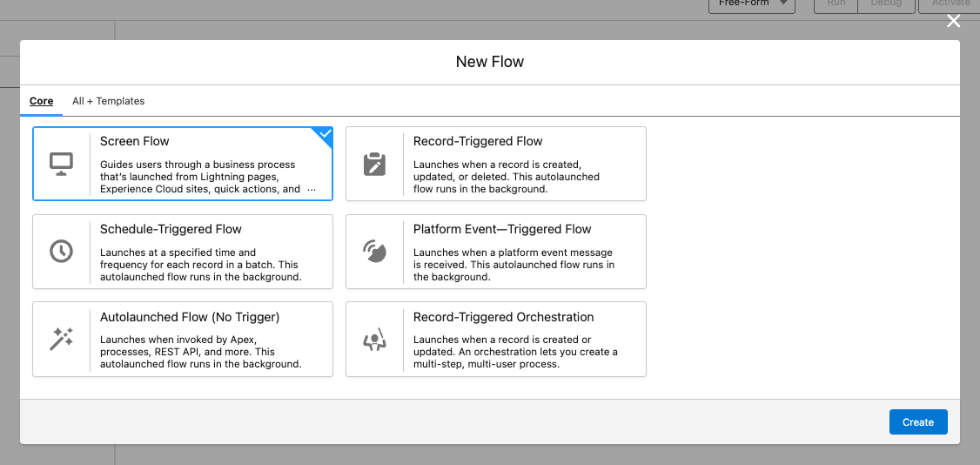Close the New Flow dialog with X
This screenshot has width=980, height=465.
(953, 21)
